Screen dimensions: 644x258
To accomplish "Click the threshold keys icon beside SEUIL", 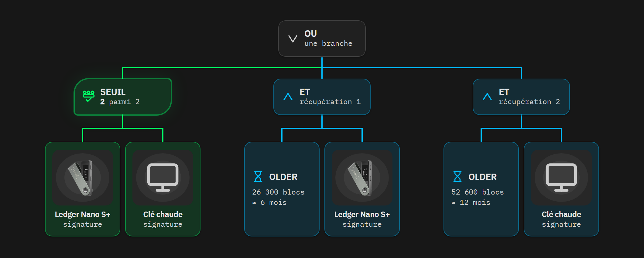I will tap(89, 96).
